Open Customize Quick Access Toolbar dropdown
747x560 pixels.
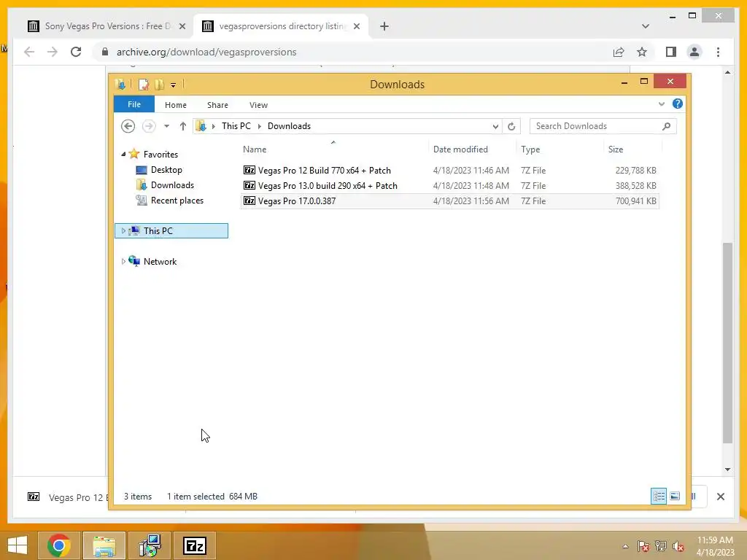pyautogui.click(x=174, y=85)
